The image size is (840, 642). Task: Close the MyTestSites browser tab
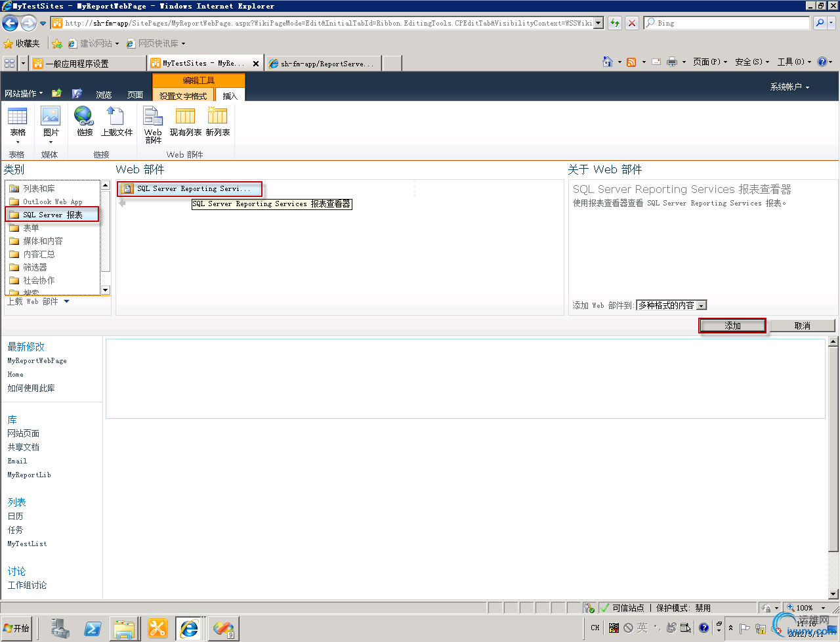tap(256, 64)
